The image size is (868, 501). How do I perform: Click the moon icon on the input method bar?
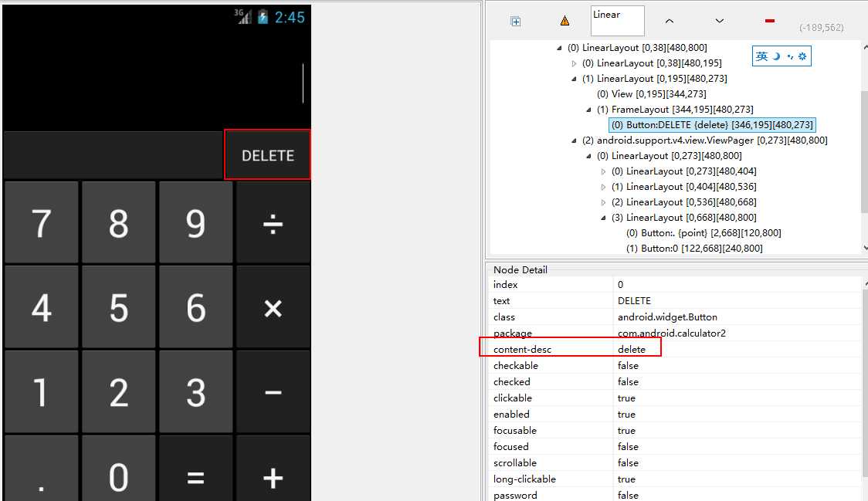coord(777,56)
